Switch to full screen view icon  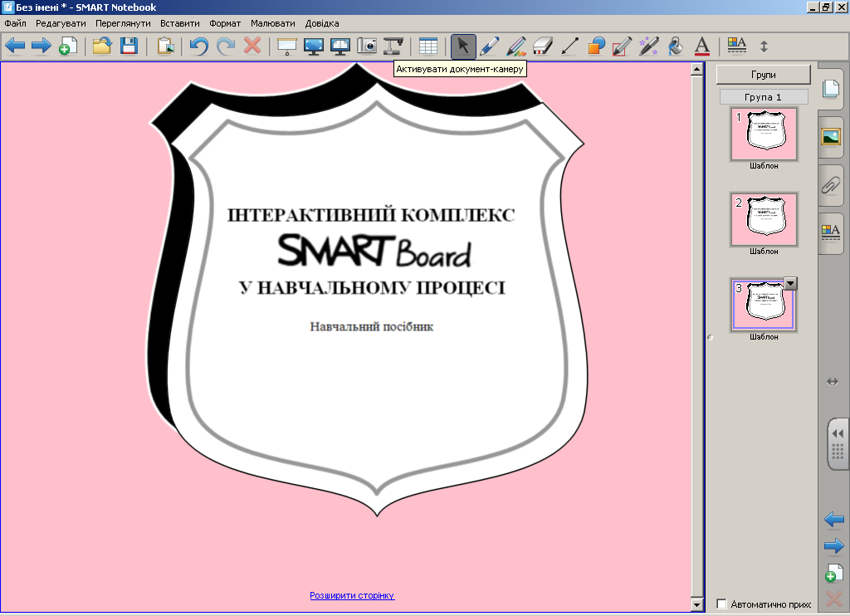click(313, 46)
